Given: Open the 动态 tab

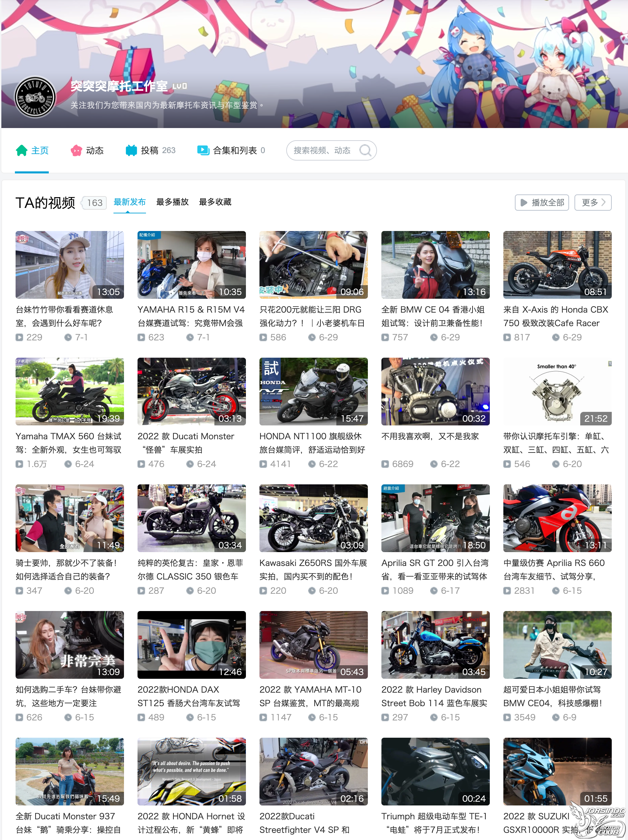Looking at the screenshot, I should 87,151.
